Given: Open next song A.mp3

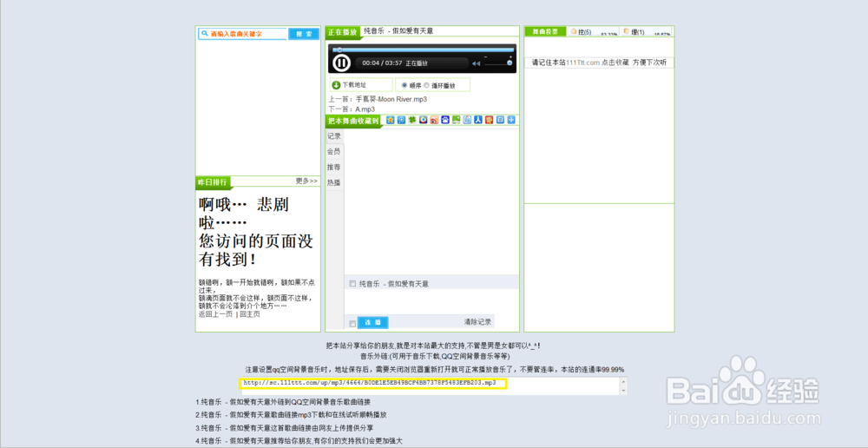Looking at the screenshot, I should [365, 109].
